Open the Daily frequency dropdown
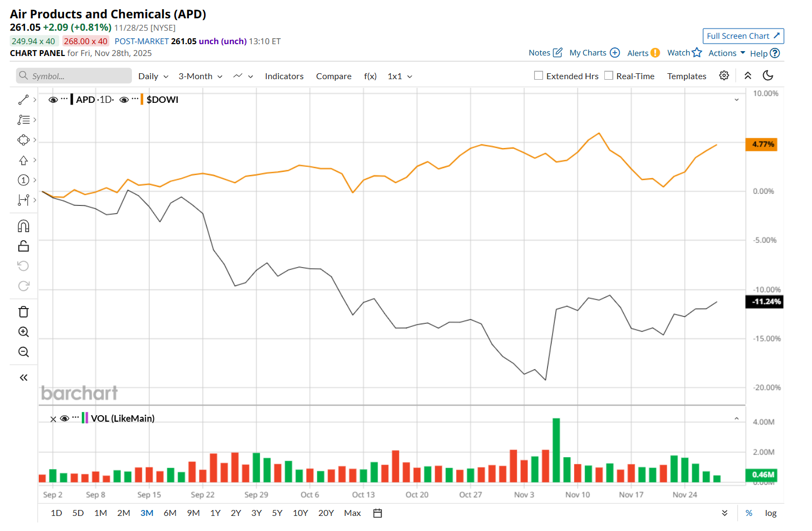This screenshot has height=531, width=812. pos(153,76)
